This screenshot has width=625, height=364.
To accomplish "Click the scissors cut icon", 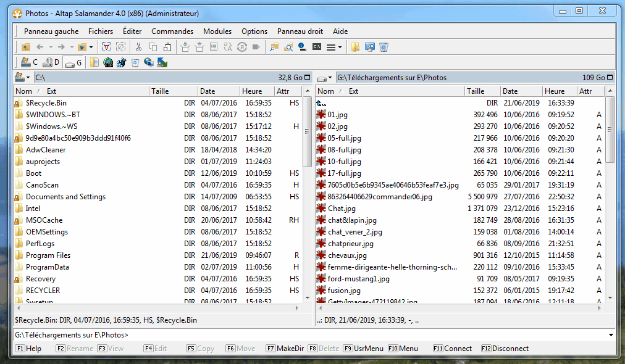I will (x=139, y=47).
